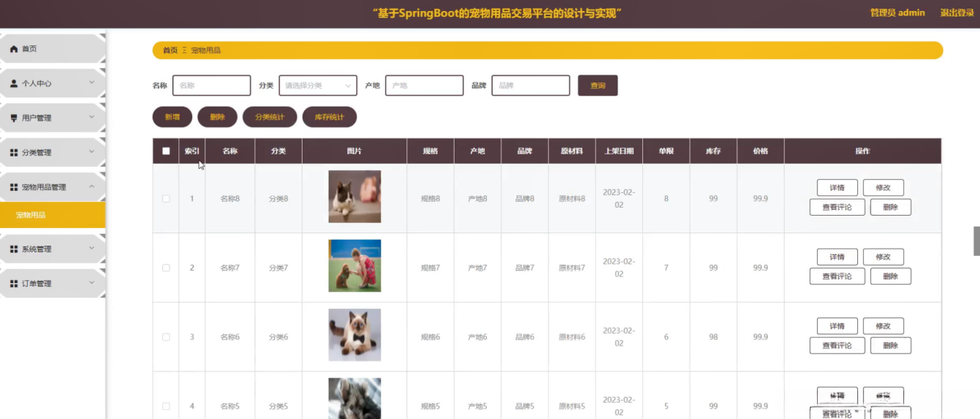Click the grid icon next to 宠物用品管理
This screenshot has width=980, height=419.
(x=13, y=187)
